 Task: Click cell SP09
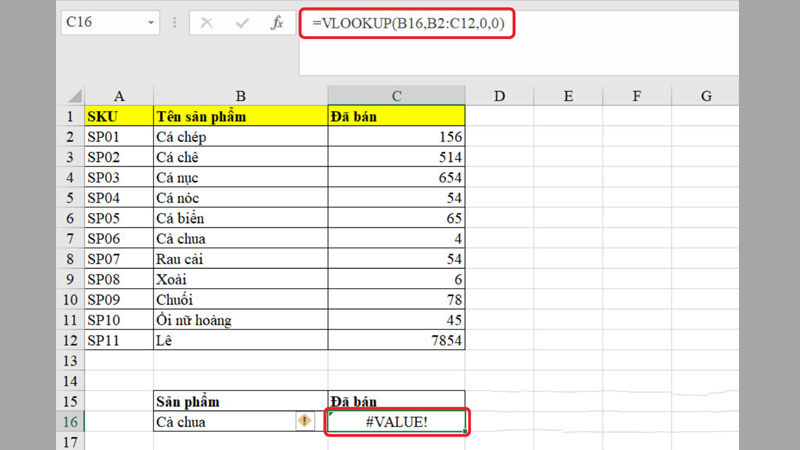point(119,299)
